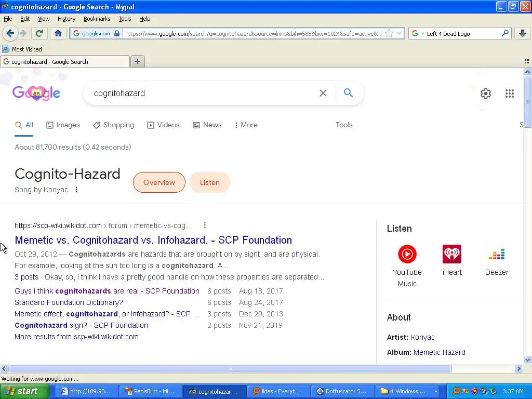Open Guys I think cognitohazards are real link
This screenshot has height=399, width=532.
(107, 291)
